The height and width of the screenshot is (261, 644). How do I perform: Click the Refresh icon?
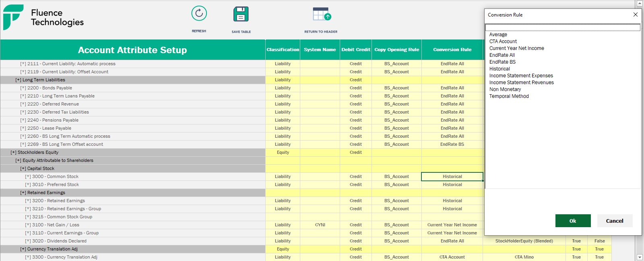point(199,14)
